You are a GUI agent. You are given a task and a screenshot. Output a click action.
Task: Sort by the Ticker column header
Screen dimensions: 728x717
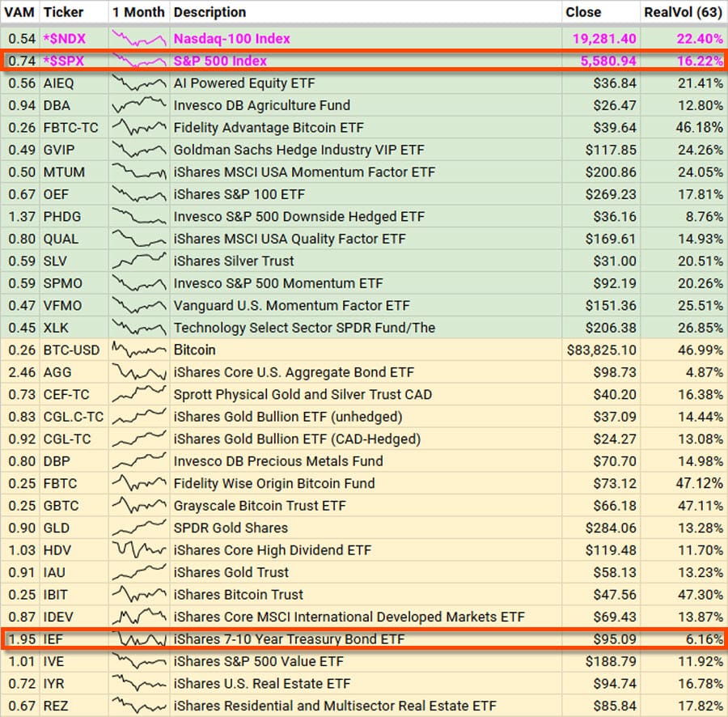63,12
